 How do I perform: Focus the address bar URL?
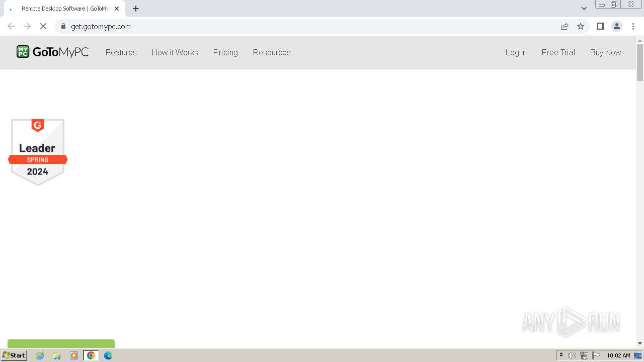[101, 26]
